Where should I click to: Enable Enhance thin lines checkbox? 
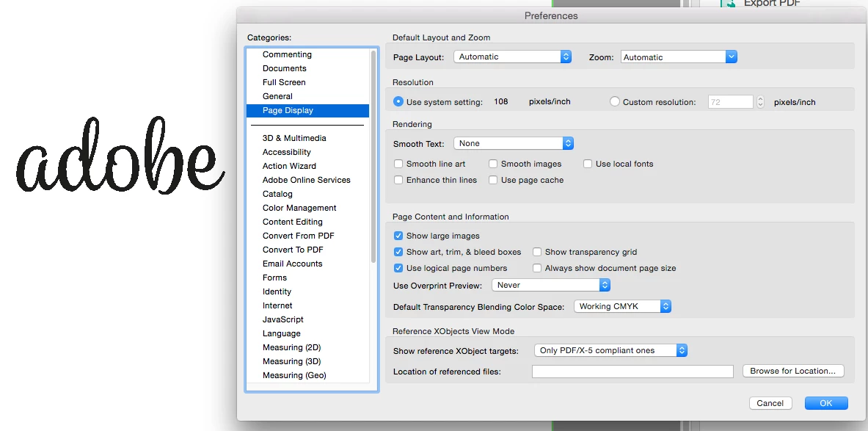398,180
